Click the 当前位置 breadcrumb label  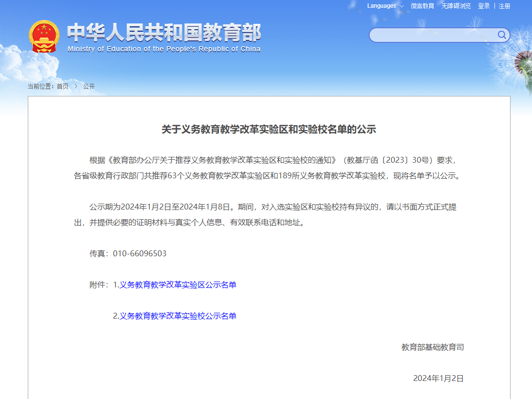(40, 86)
